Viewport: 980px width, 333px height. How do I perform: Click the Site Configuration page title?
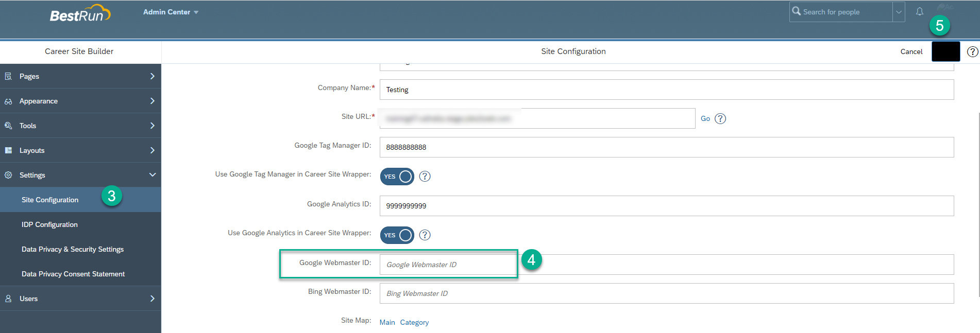(x=573, y=51)
